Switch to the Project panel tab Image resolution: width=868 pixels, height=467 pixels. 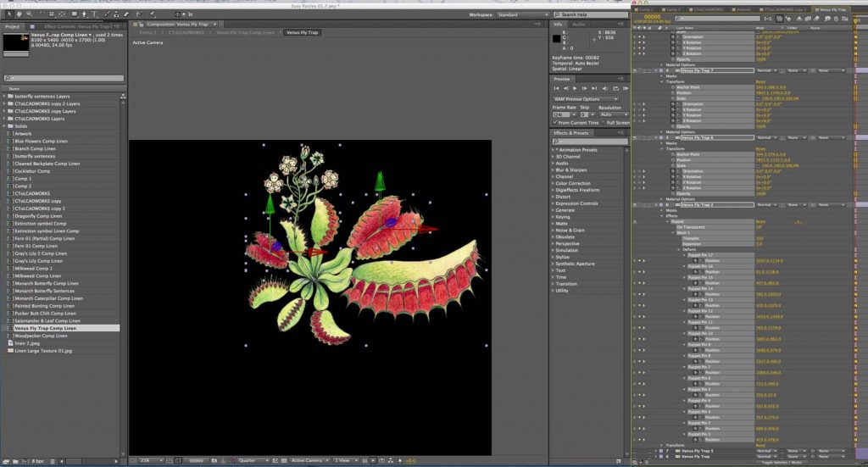pyautogui.click(x=12, y=26)
